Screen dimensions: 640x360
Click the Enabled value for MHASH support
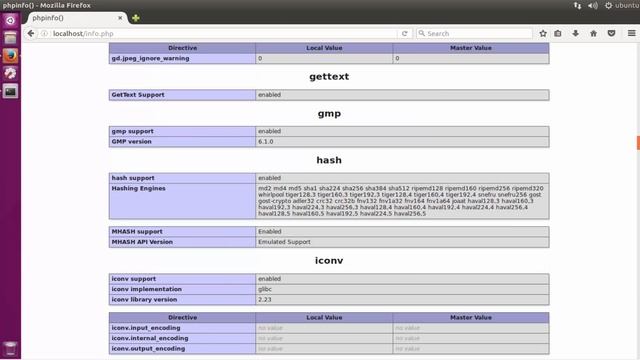[x=269, y=231]
